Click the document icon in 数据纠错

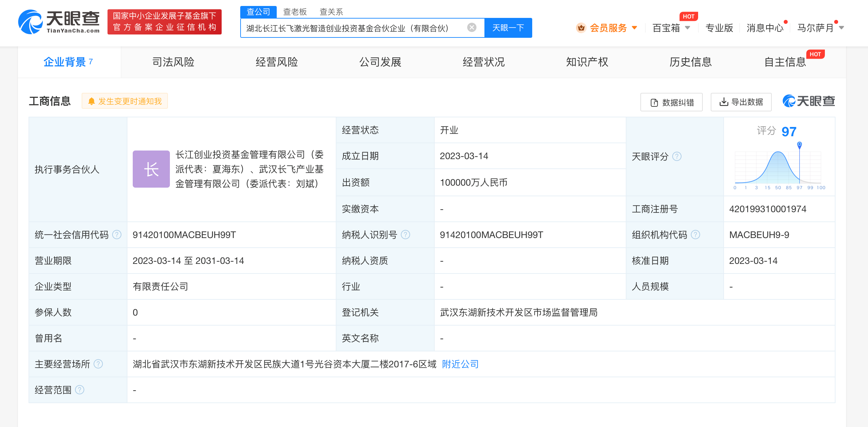coord(654,102)
